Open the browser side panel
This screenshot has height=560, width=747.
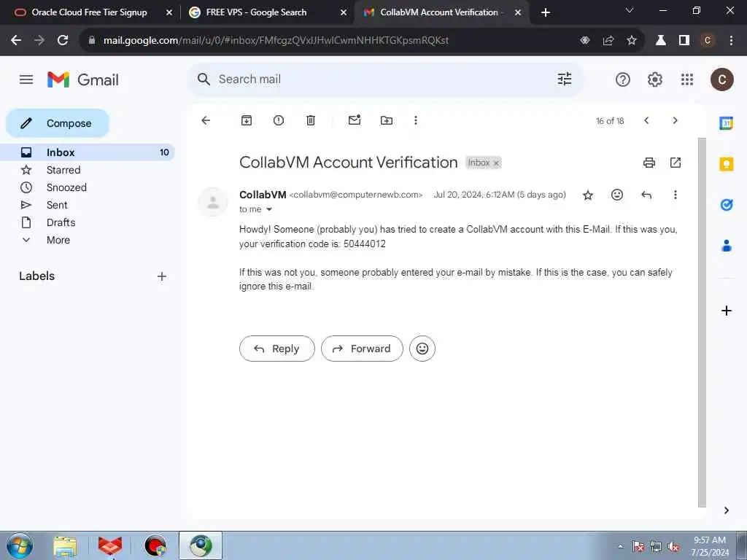684,41
